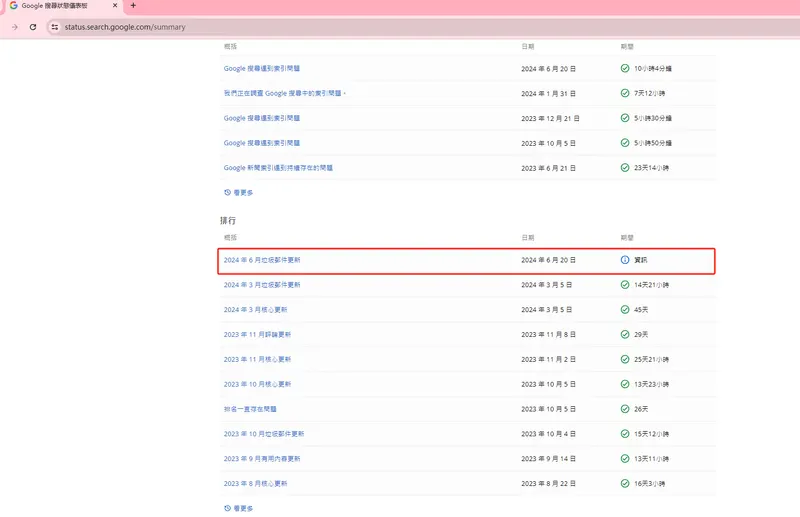Open the Google index issue dated 2023 年 12 月 21 日
Screen dimensions: 800x517
[x=262, y=118]
